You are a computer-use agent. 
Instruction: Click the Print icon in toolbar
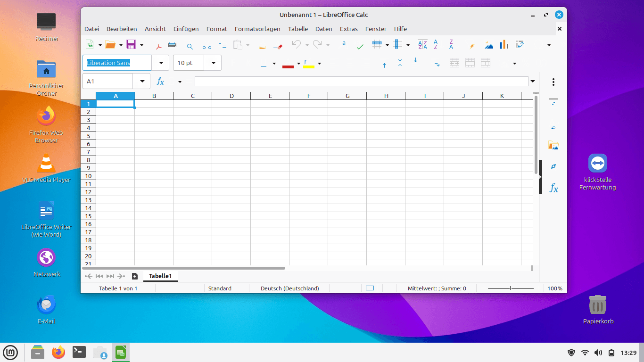172,45
